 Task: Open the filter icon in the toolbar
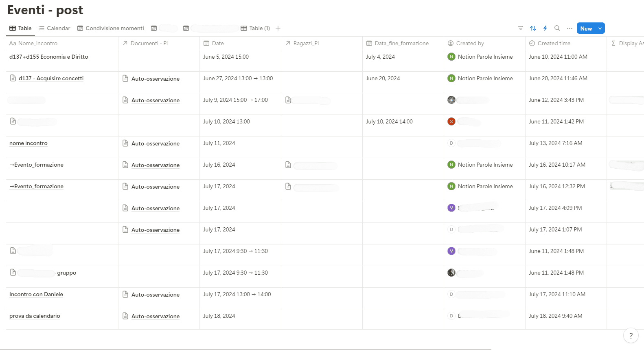521,28
